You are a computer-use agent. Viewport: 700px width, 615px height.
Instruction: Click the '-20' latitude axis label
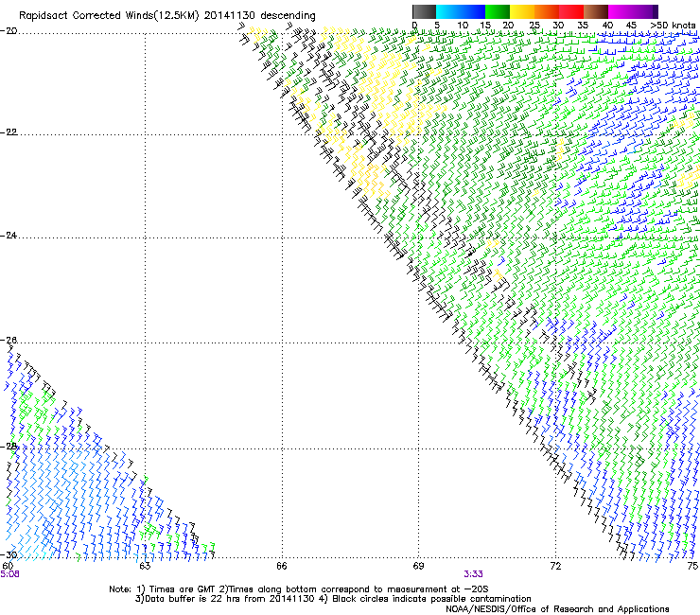click(x=9, y=31)
